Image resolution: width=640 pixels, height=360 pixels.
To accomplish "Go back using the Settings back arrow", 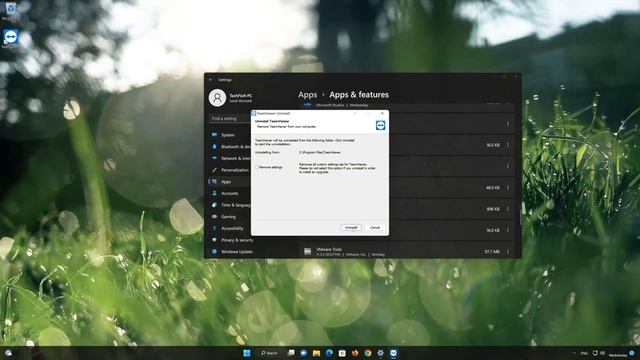I will [211, 80].
